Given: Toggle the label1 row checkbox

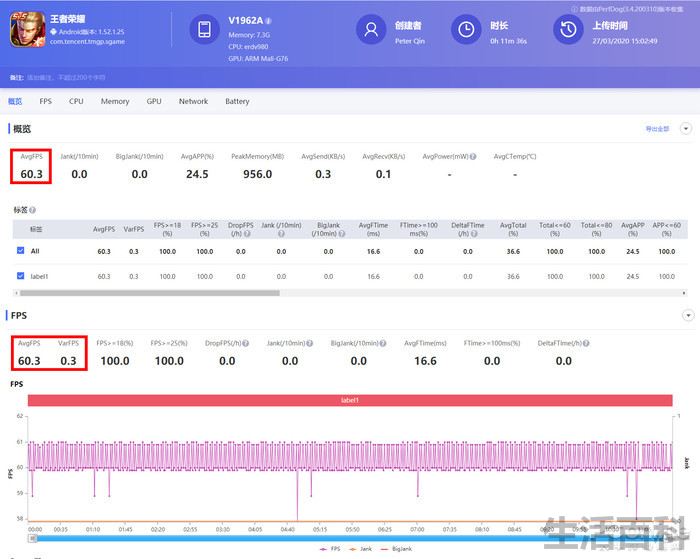Looking at the screenshot, I should (x=21, y=275).
